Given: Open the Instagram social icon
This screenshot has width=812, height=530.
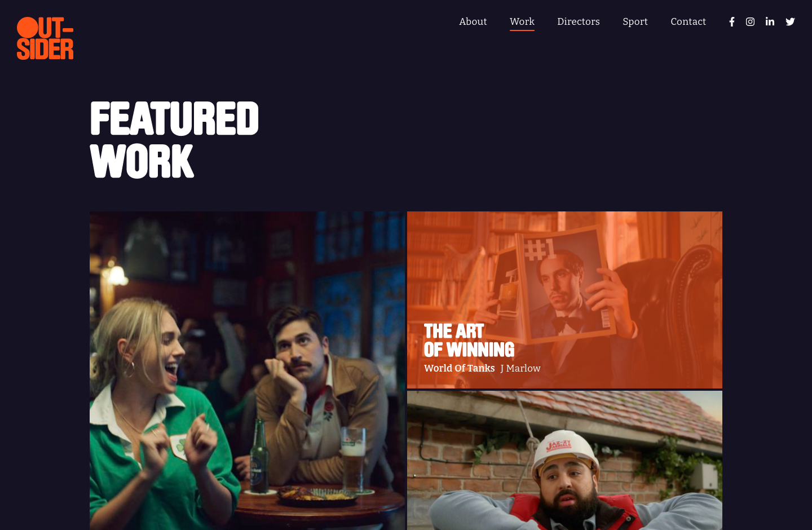Looking at the screenshot, I should (x=750, y=22).
